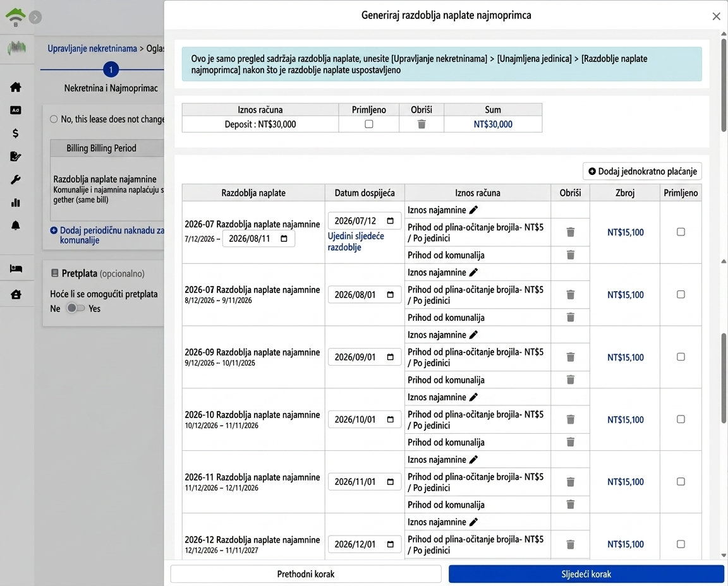The height and width of the screenshot is (586, 728).
Task: Expand sidebar with arrow circle icon
Action: click(x=35, y=17)
